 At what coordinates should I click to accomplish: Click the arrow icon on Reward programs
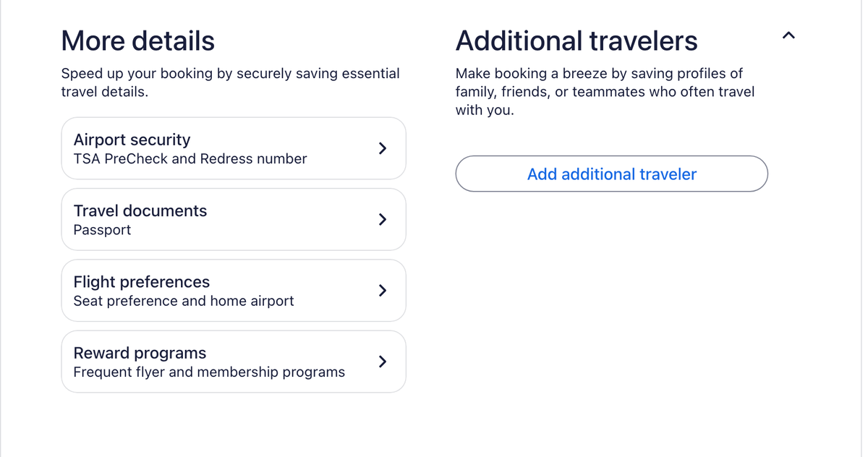(x=383, y=361)
